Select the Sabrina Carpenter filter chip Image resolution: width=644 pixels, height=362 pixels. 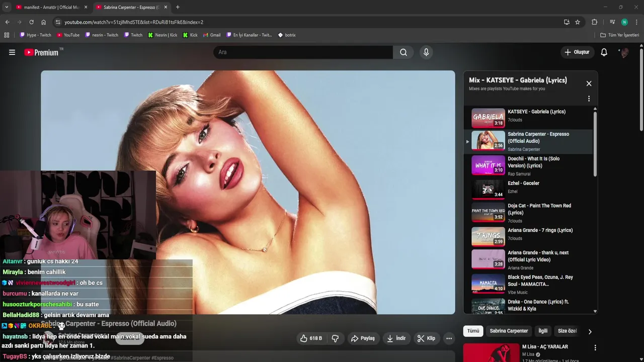point(509,331)
